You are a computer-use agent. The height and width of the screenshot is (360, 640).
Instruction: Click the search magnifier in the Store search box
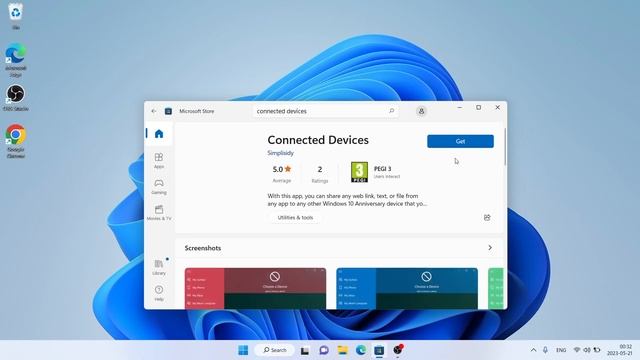point(391,111)
